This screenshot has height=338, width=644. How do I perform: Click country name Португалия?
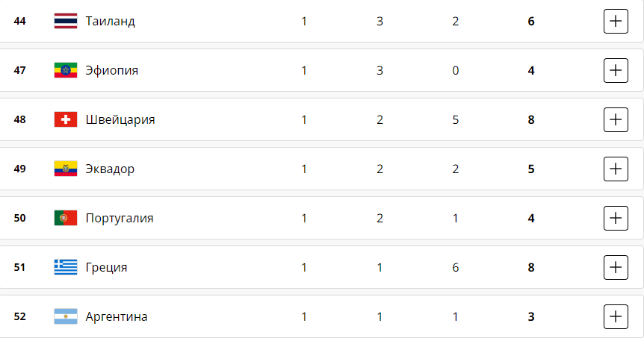[x=120, y=218]
